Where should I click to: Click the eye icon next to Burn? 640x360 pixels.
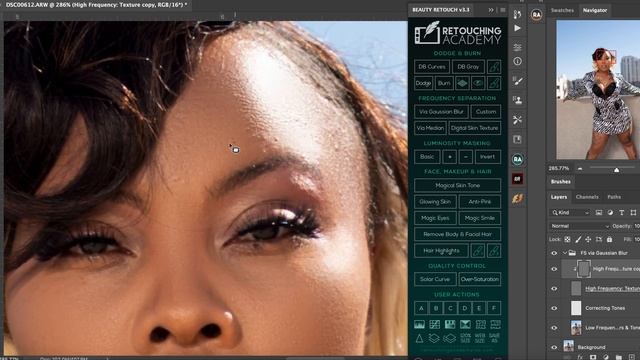478,83
